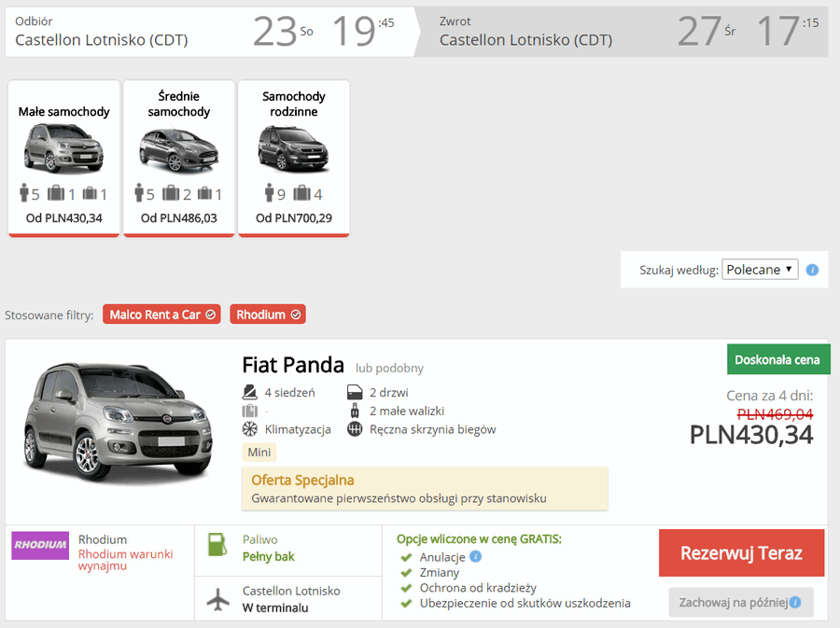Click the airplane terminal icon

click(x=217, y=599)
